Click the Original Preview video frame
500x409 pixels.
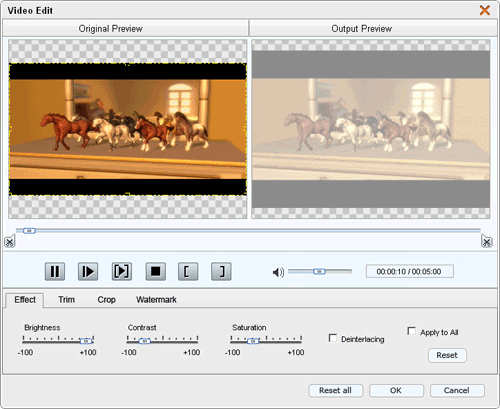(128, 129)
